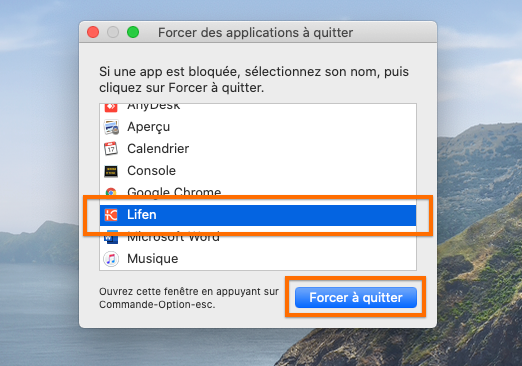
Task: Select Musique in the list
Action: click(258, 259)
